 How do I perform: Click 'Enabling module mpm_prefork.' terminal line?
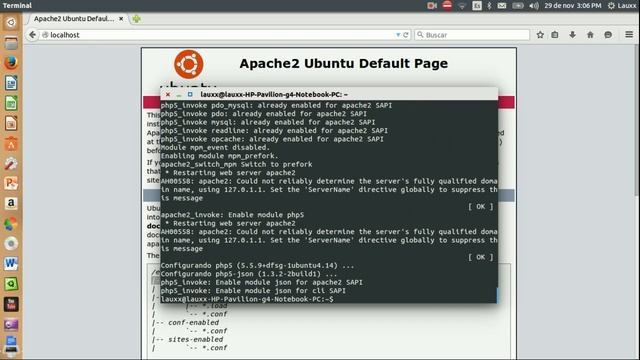pyautogui.click(x=220, y=156)
